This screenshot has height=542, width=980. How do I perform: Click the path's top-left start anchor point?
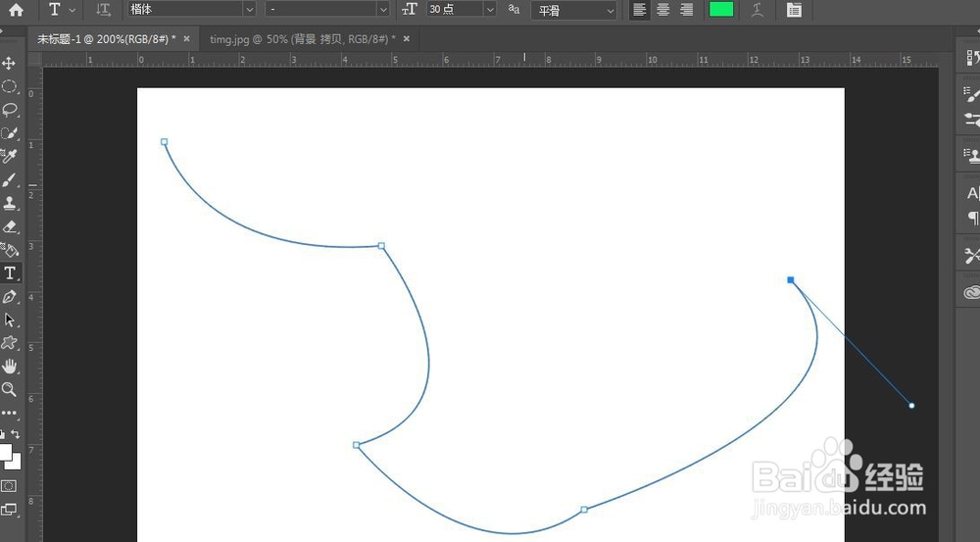pyautogui.click(x=165, y=142)
